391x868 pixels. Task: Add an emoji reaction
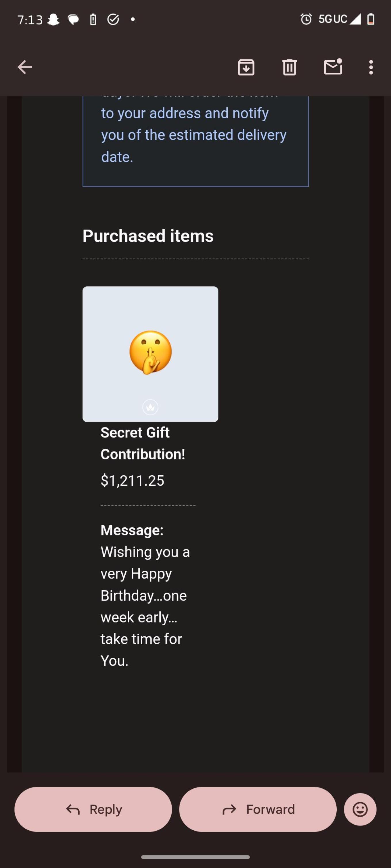tap(360, 809)
